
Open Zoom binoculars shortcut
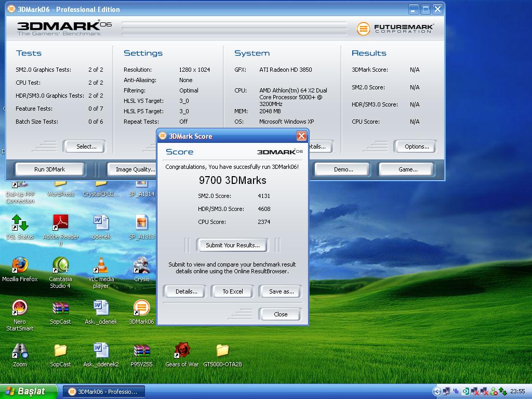20,354
